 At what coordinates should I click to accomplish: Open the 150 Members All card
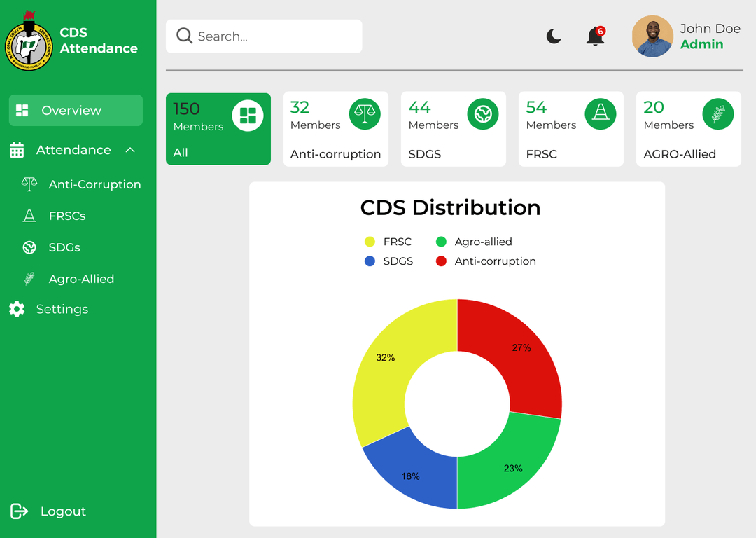(218, 129)
